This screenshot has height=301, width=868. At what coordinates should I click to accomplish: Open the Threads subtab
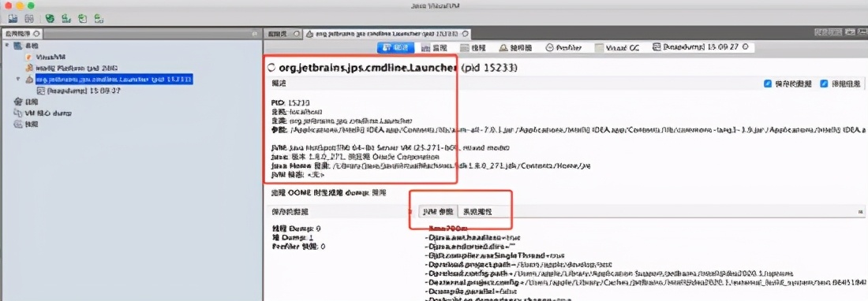[473, 48]
